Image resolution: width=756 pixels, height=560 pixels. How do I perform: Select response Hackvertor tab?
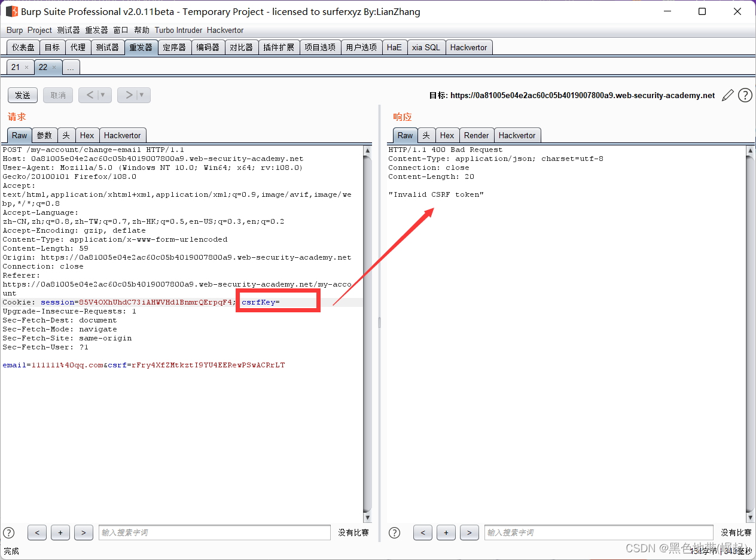[x=517, y=135]
